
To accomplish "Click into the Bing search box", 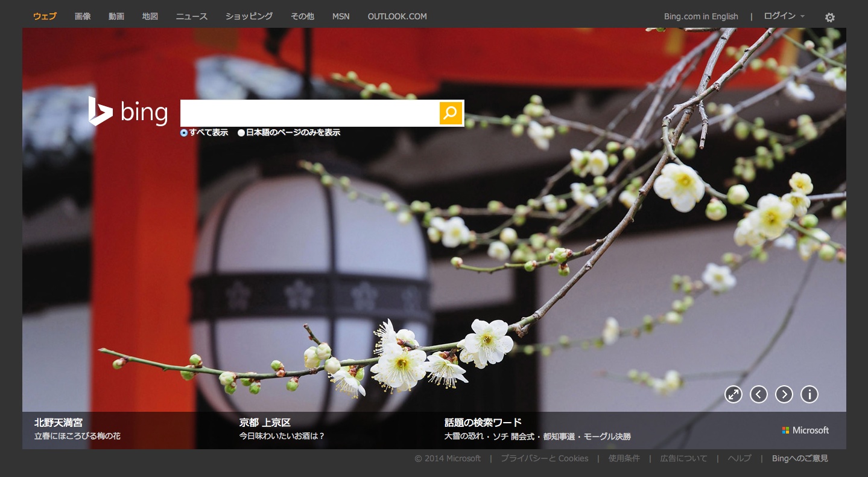I will (x=309, y=113).
